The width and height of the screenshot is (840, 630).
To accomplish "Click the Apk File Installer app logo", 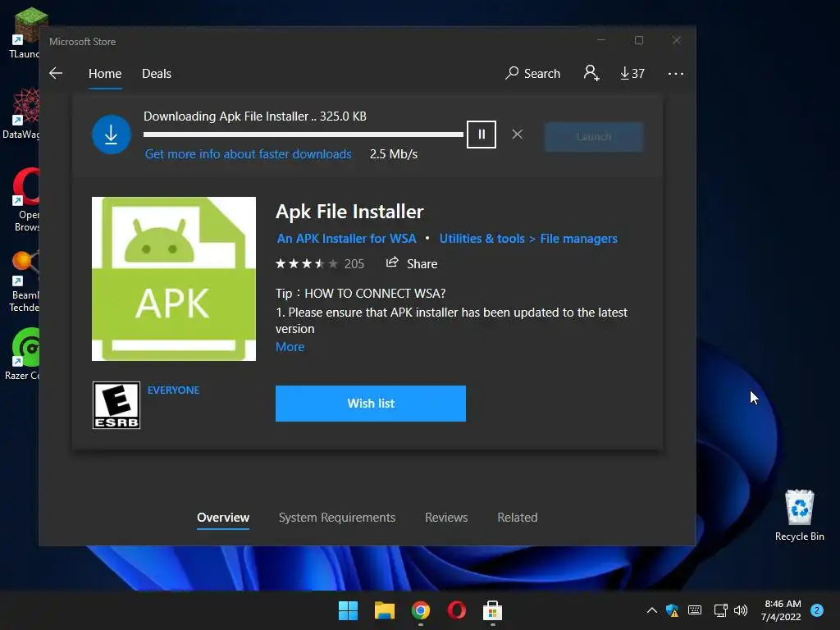I will point(174,279).
